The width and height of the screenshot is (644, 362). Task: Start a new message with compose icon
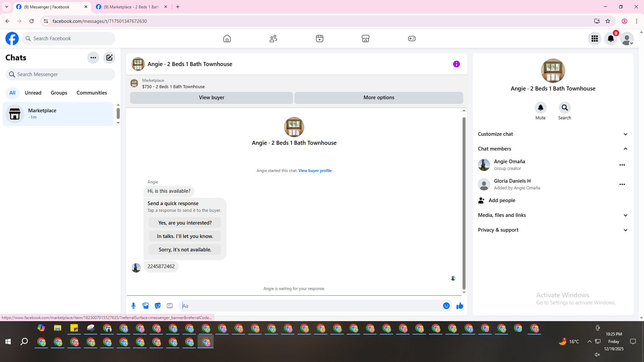tap(109, 58)
